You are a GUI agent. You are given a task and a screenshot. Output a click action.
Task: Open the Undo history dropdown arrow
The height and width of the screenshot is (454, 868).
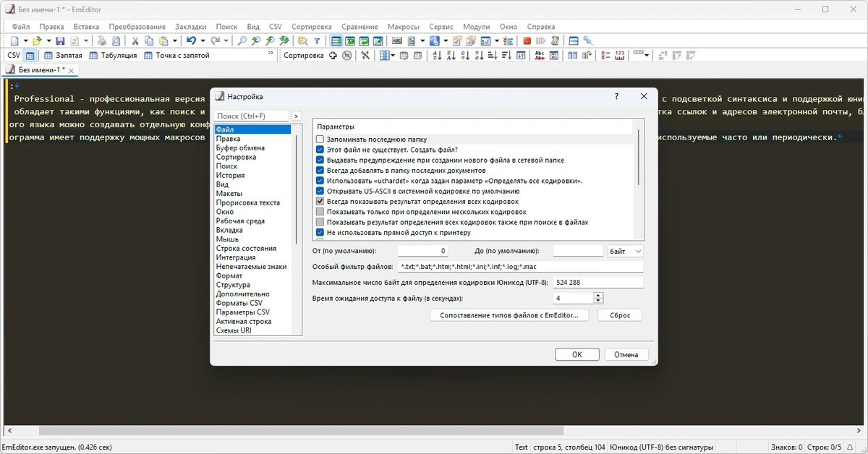(203, 40)
